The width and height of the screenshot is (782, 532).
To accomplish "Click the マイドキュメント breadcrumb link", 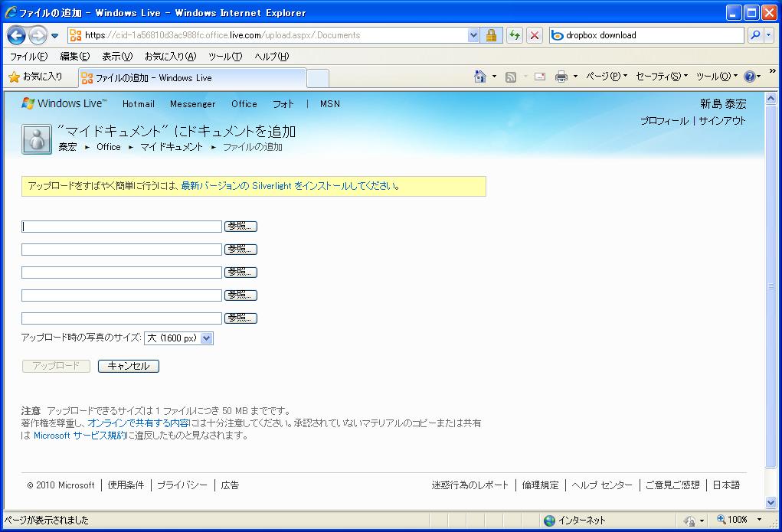I will 172,147.
